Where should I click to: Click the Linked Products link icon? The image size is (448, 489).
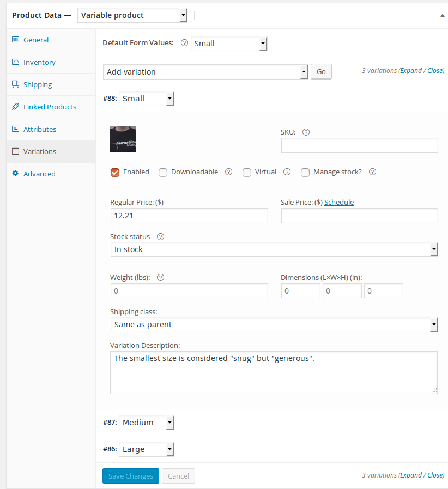point(15,107)
